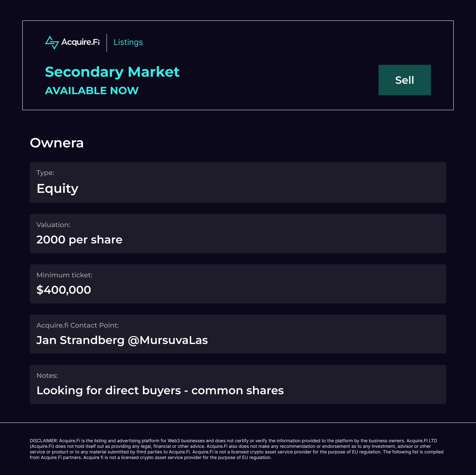Select the 2000 per share value

click(x=79, y=240)
